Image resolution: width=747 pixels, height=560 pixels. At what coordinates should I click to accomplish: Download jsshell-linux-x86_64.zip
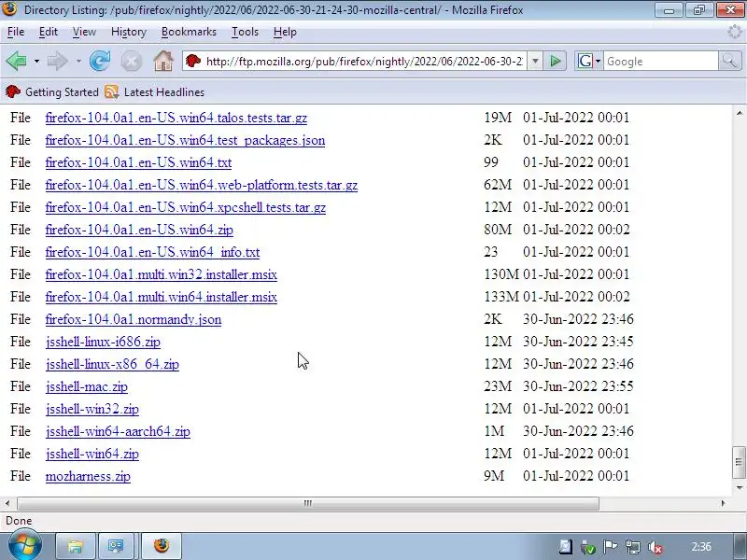112,364
